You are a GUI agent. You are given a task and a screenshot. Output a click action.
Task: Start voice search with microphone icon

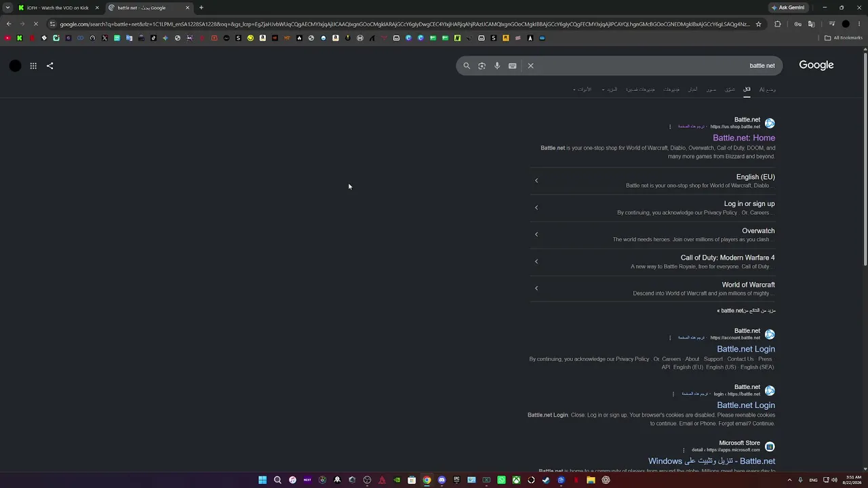(497, 66)
